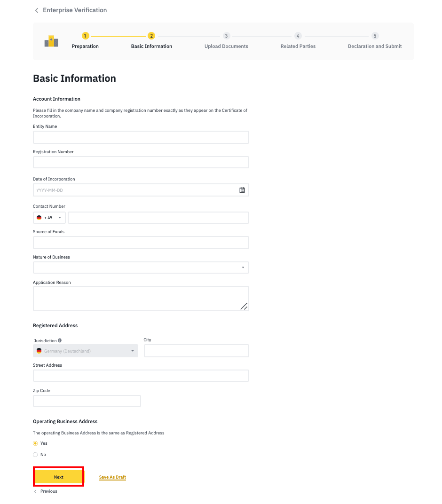Screen dimensions: 442x504
Task: Click step 4 Related Parties circle
Action: [298, 36]
